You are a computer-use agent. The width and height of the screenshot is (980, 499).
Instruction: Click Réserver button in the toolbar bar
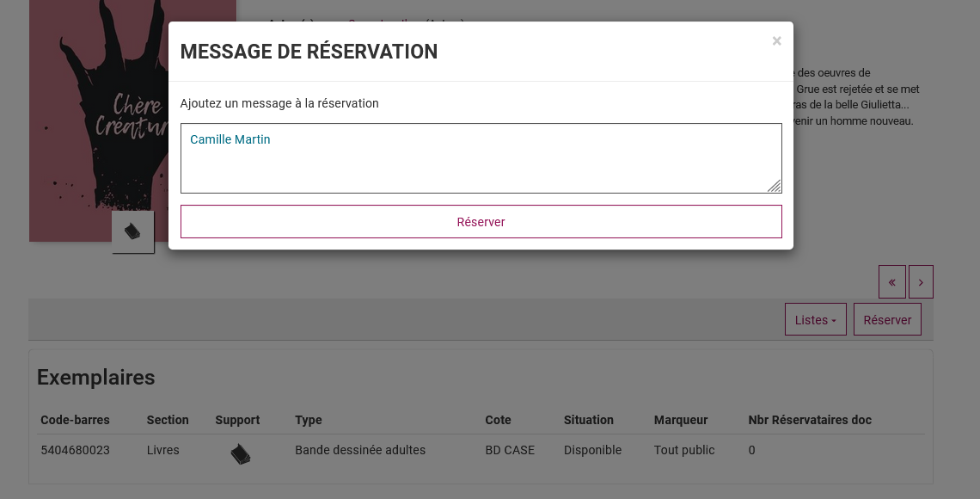point(887,320)
